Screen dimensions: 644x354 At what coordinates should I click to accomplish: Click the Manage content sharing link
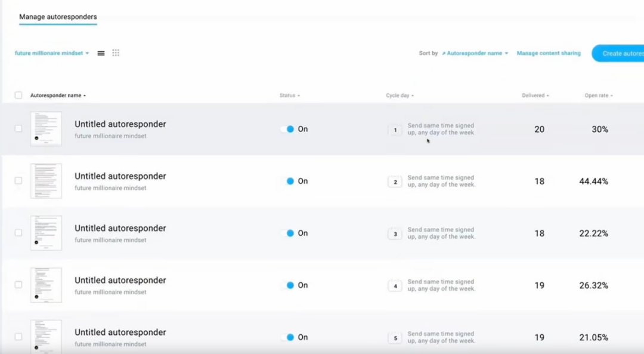(x=548, y=53)
